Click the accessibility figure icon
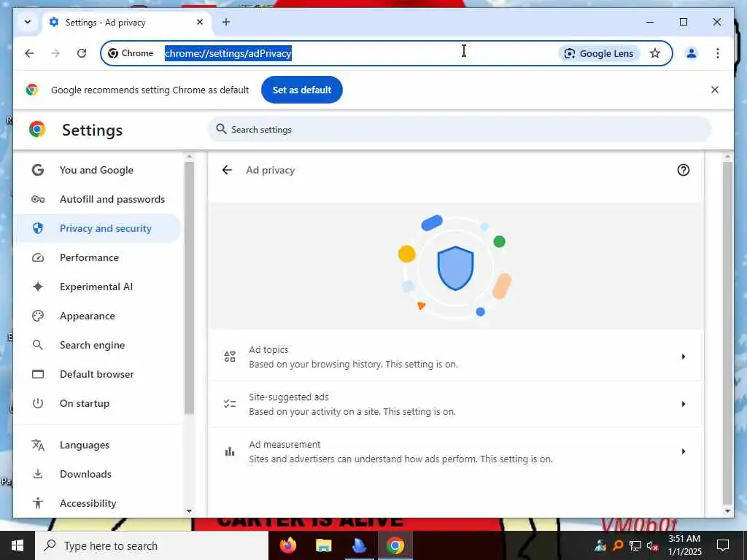 pyautogui.click(x=38, y=503)
